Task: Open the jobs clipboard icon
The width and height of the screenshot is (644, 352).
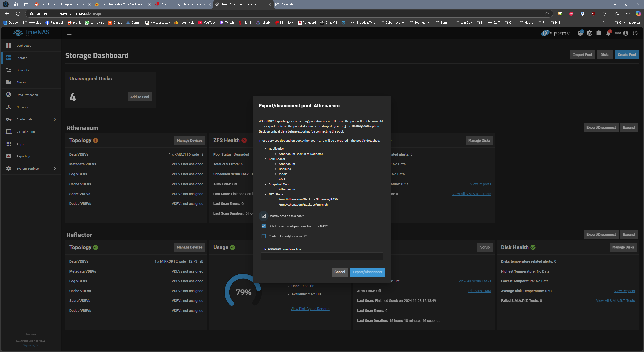Action: pyautogui.click(x=599, y=33)
